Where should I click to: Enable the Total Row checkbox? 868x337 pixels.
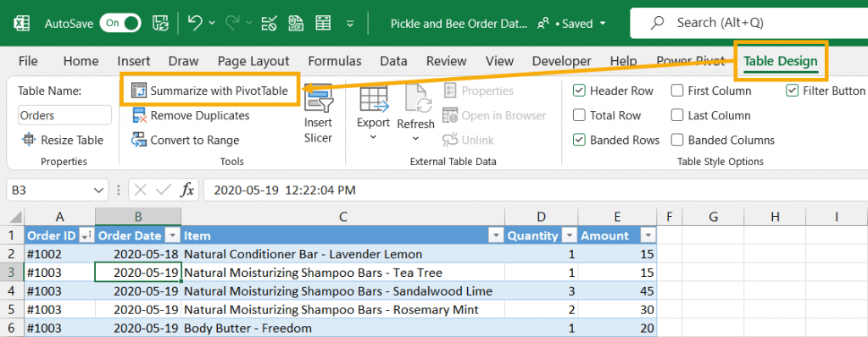580,116
